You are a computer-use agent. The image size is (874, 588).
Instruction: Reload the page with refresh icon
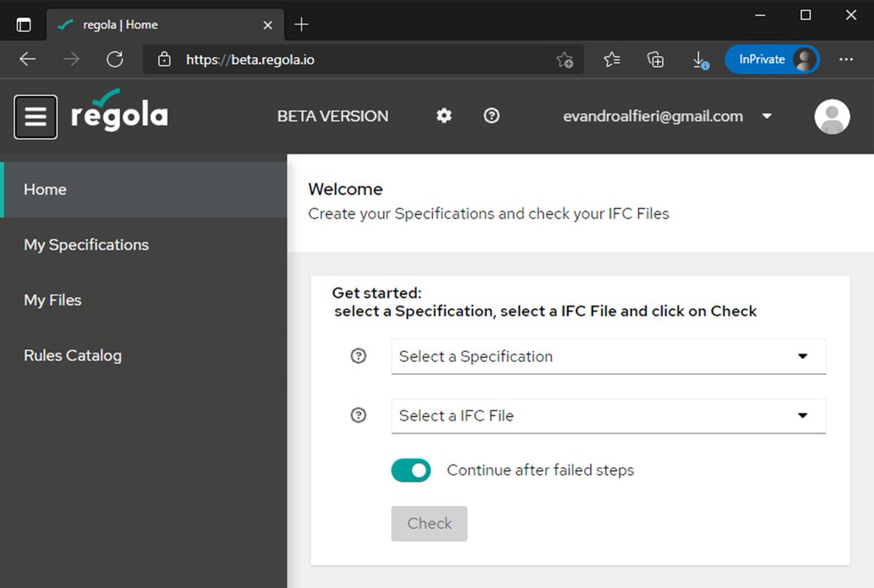(x=115, y=60)
